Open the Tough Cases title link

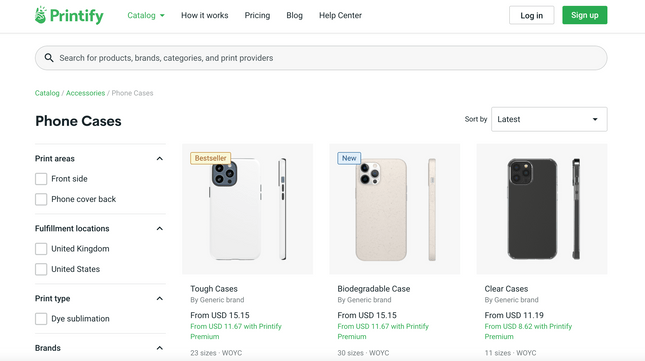coord(214,289)
